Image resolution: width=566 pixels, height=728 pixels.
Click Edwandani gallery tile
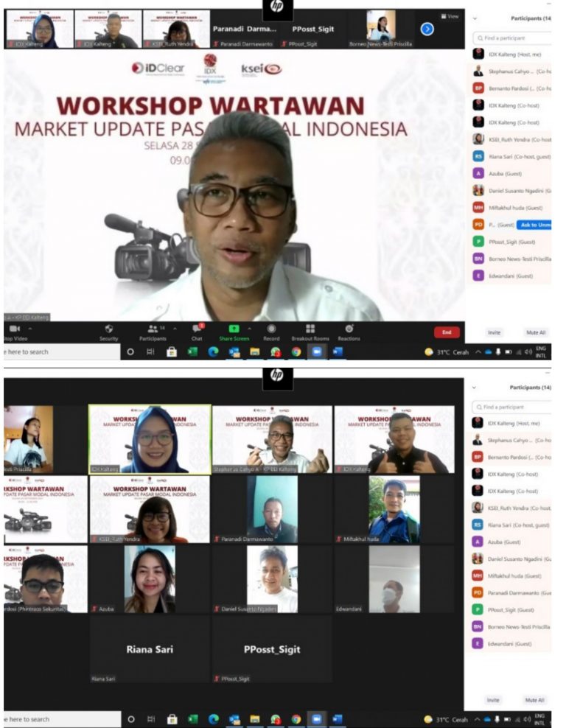pos(394,579)
